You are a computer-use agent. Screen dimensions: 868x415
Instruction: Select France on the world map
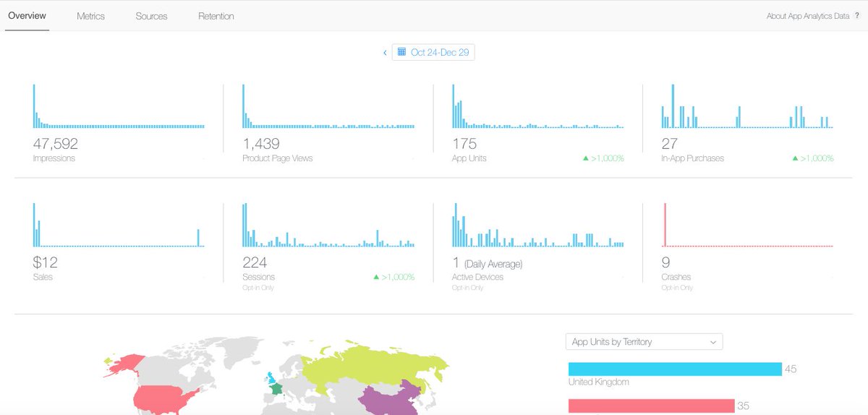[x=276, y=389]
